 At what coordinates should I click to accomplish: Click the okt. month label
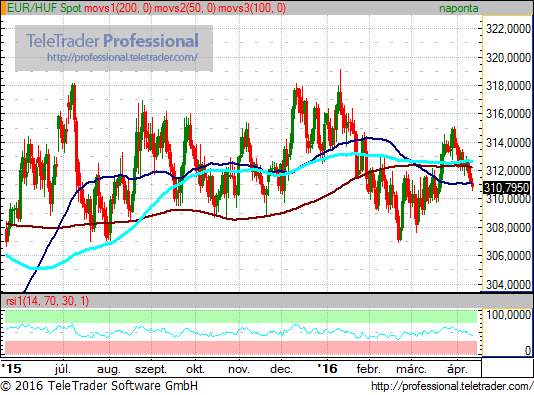pyautogui.click(x=195, y=369)
